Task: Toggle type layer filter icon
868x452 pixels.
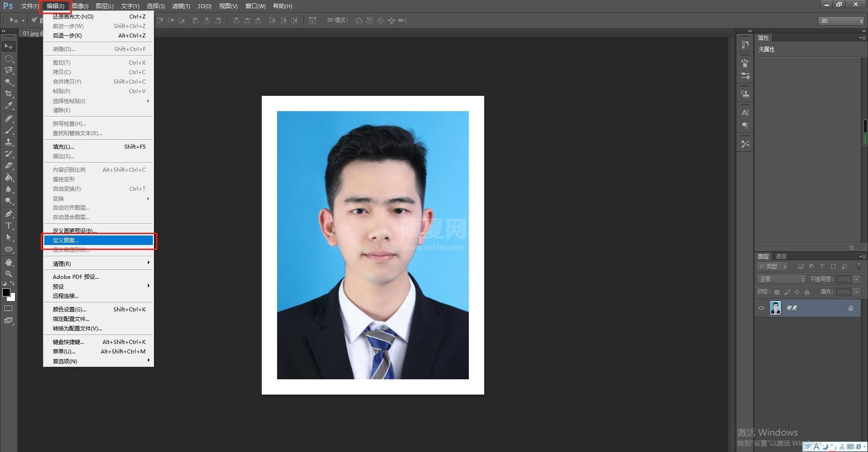Action: click(822, 267)
